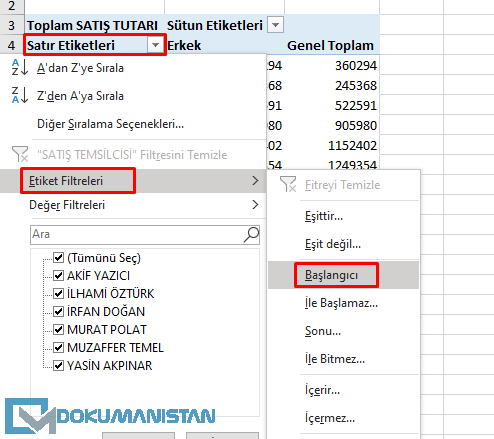This screenshot has width=494, height=439.
Task: Uncheck YASİN AKPINAR checkbox
Action: pyautogui.click(x=59, y=365)
